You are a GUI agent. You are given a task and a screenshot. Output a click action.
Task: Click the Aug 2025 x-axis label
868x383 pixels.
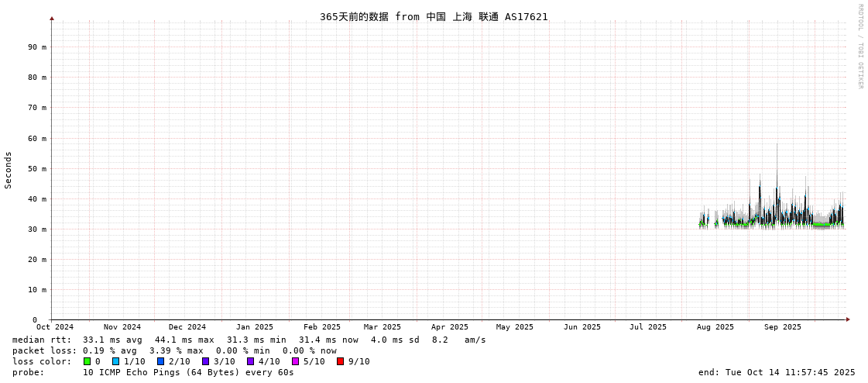[715, 327]
